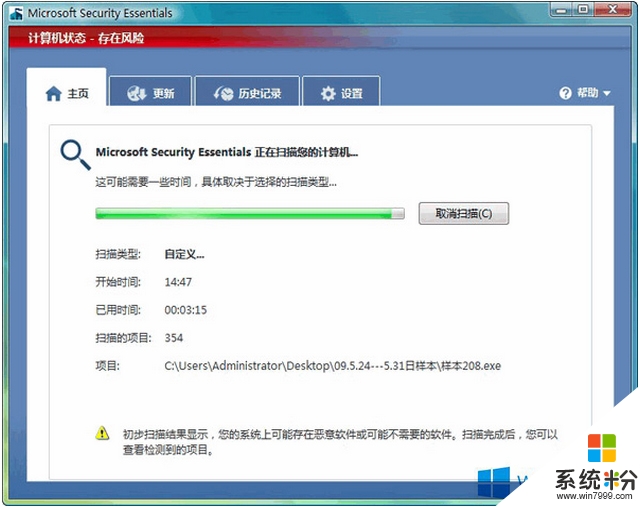Switch to the 更新 (Update) tab
The height and width of the screenshot is (507, 640).
tap(150, 91)
